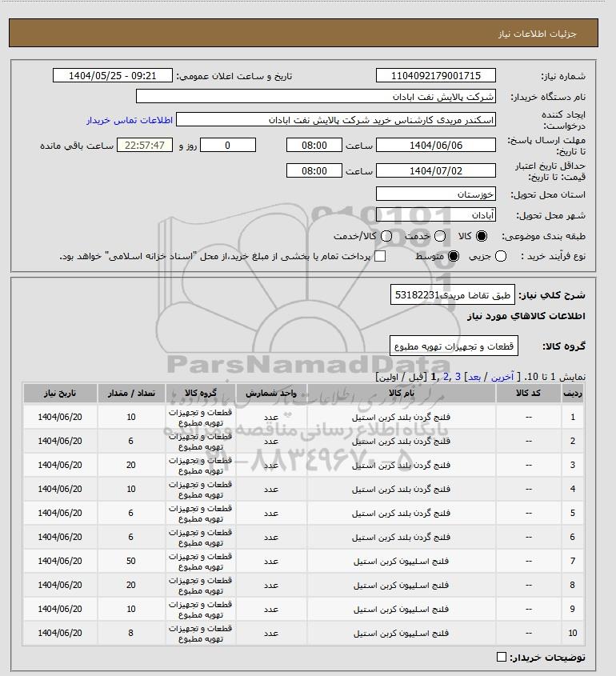Click the تعداد / مقدار column header

131,393
